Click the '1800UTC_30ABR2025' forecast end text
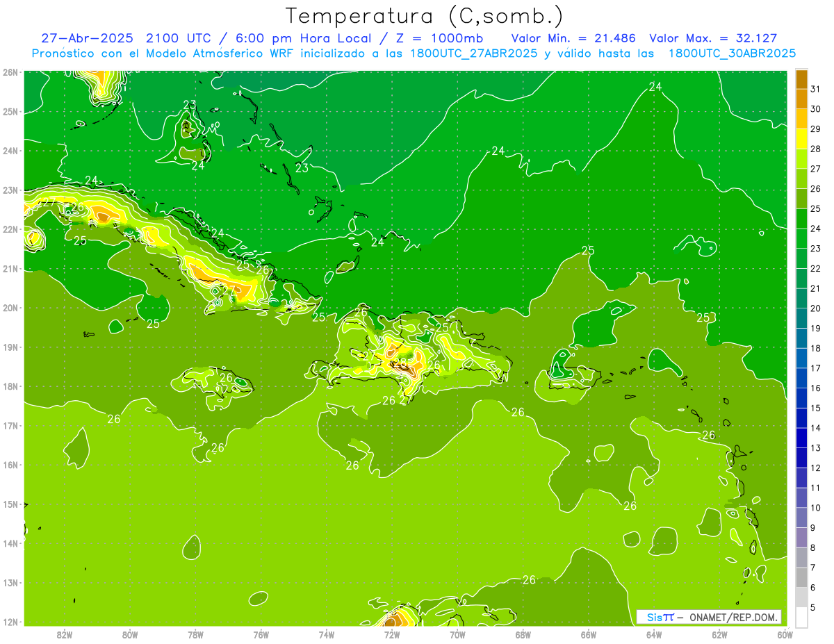This screenshot has width=834, height=644. click(x=732, y=53)
